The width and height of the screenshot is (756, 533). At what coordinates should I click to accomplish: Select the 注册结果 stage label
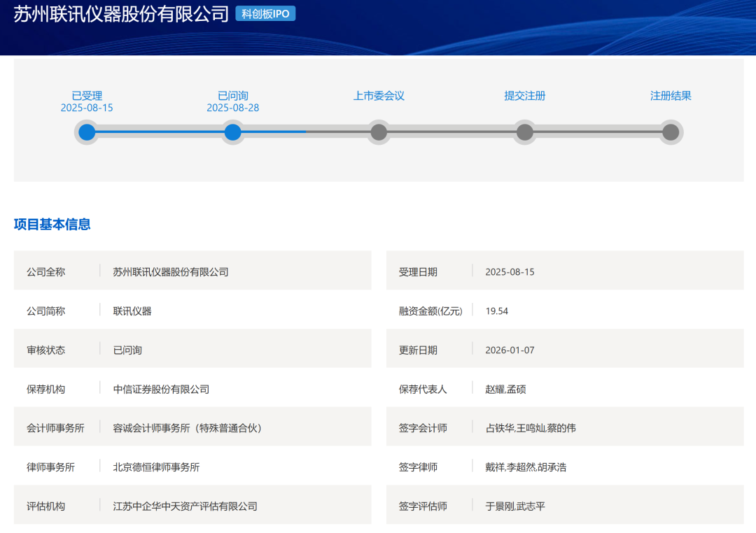tap(670, 96)
